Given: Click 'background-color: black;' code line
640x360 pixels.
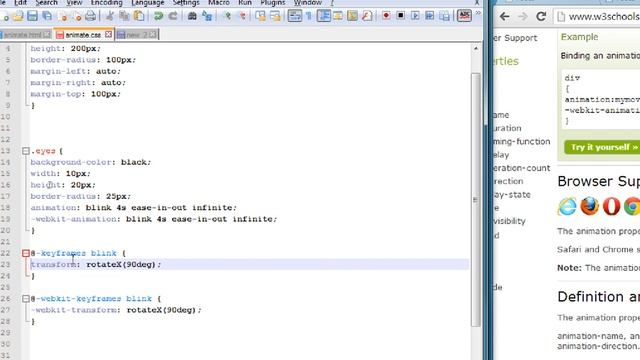Looking at the screenshot, I should (91, 162).
